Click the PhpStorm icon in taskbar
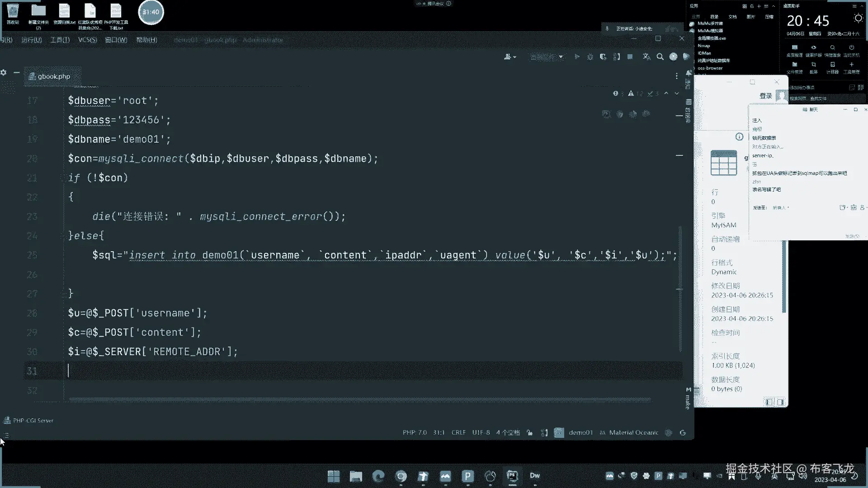Viewport: 868px width, 488px height. tap(512, 476)
